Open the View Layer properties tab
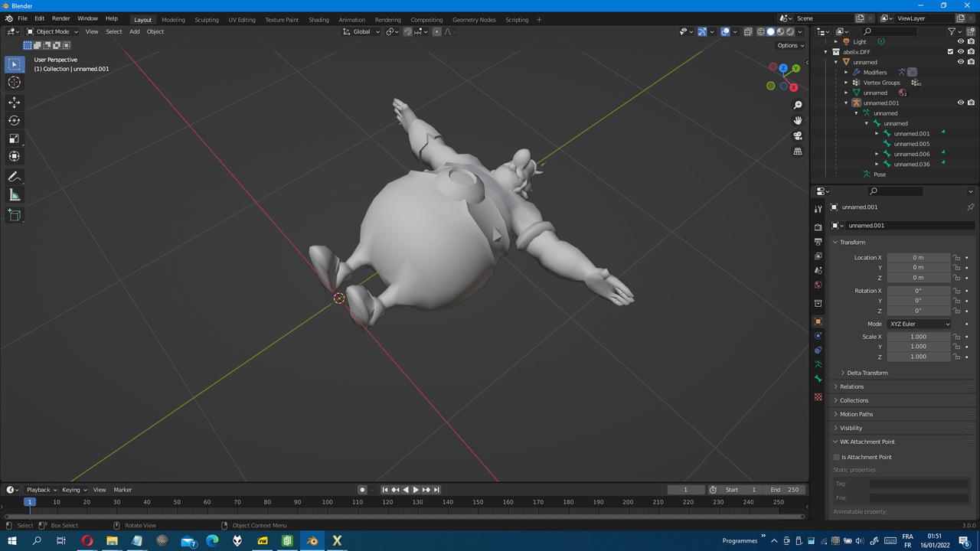This screenshot has height=551, width=980. click(x=818, y=256)
